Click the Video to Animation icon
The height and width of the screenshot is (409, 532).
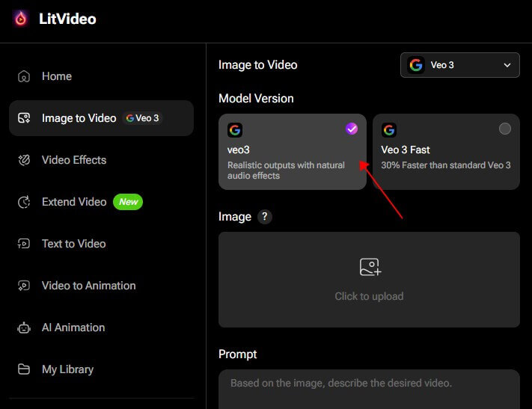[x=25, y=286]
